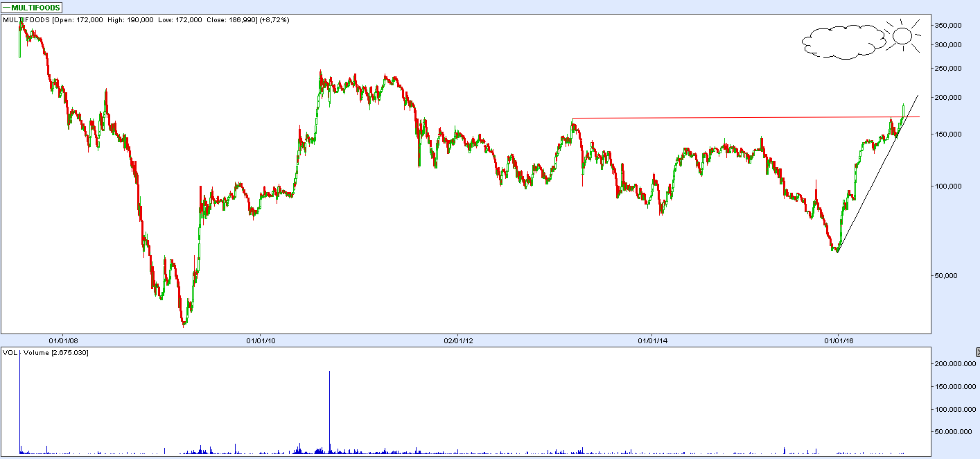Click the 01/01/14 date label
This screenshot has height=459, width=980.
tap(653, 340)
